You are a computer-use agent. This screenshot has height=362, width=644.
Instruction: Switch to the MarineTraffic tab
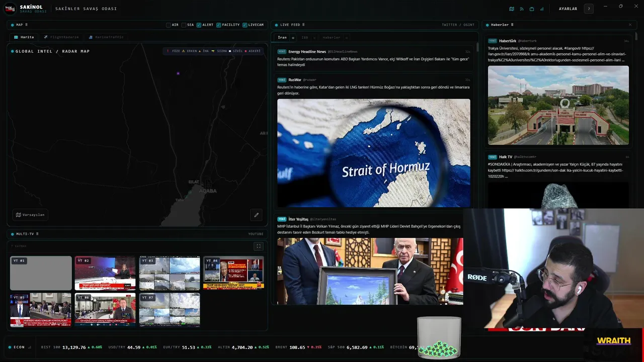(106, 37)
